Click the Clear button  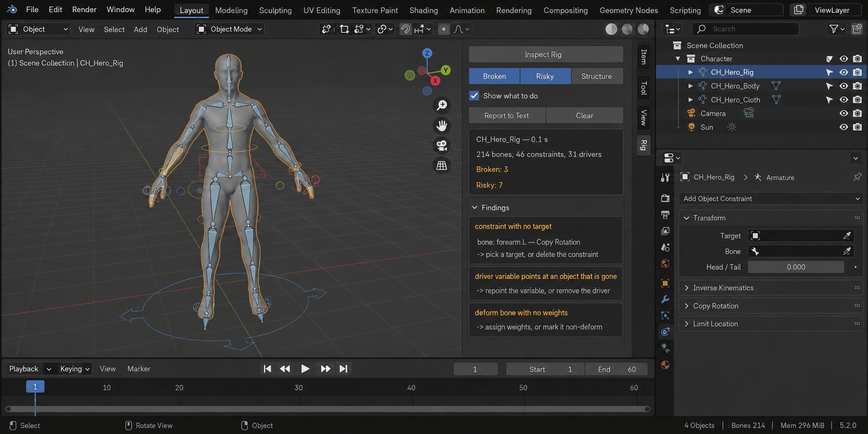[x=585, y=115]
